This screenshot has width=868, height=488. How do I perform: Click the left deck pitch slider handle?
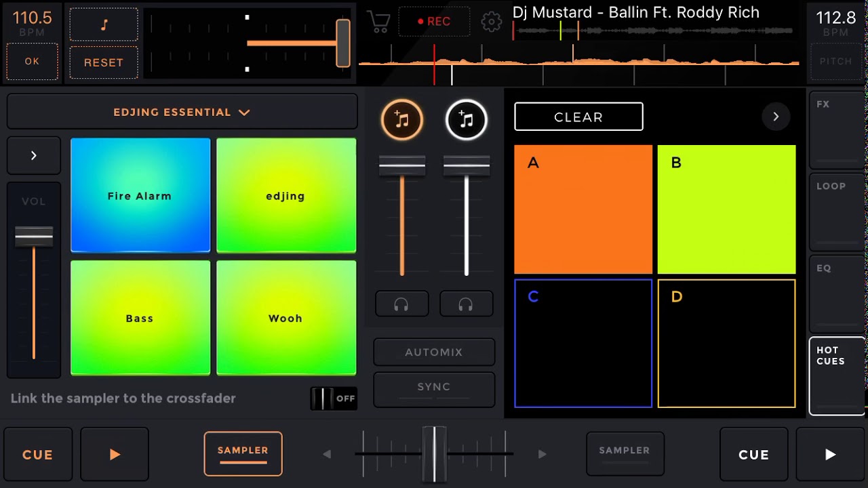point(343,43)
